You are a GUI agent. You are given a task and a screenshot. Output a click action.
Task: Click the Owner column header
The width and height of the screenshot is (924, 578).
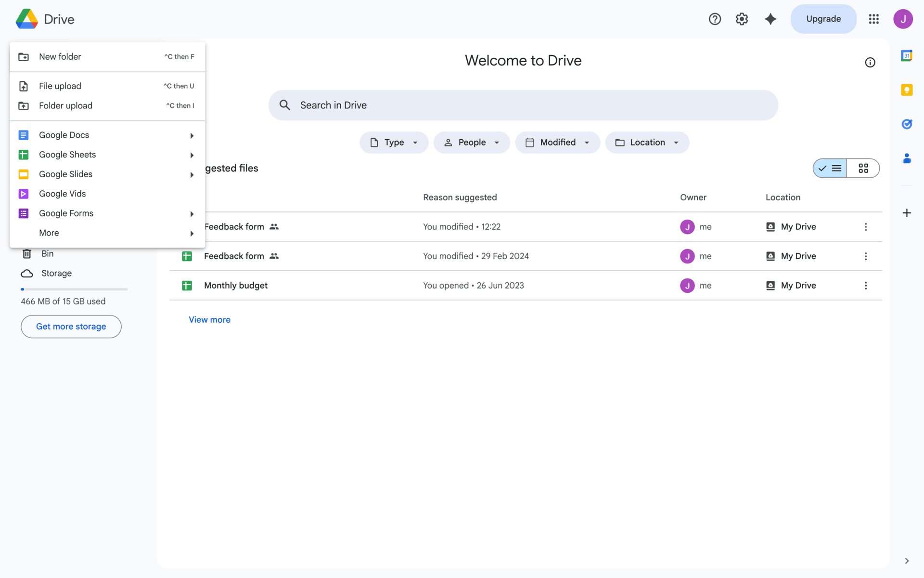693,197
